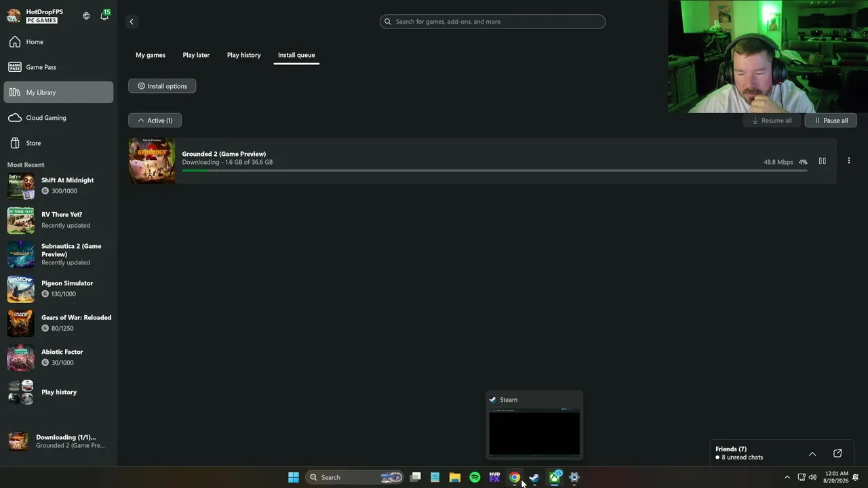Open Windows Settings from the taskbar
868x488 pixels.
point(574,477)
